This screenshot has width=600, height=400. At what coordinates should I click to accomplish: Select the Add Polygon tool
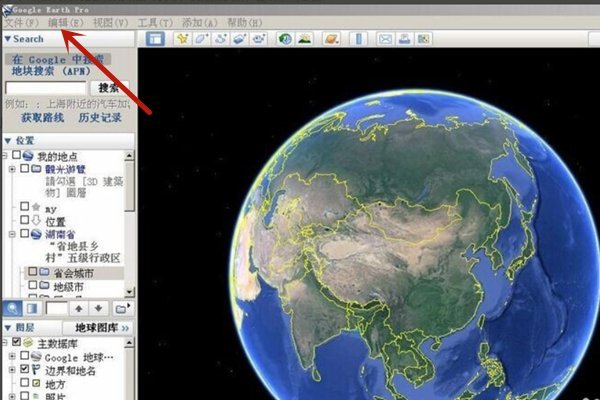click(202, 39)
